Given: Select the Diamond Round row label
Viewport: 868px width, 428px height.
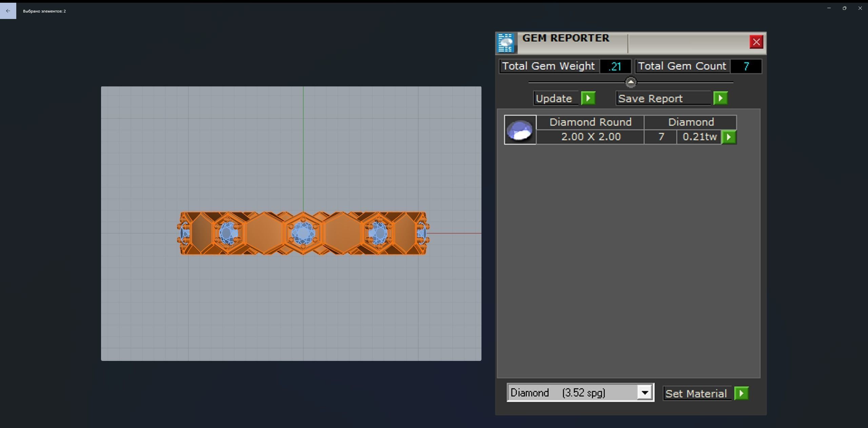Looking at the screenshot, I should [x=590, y=122].
